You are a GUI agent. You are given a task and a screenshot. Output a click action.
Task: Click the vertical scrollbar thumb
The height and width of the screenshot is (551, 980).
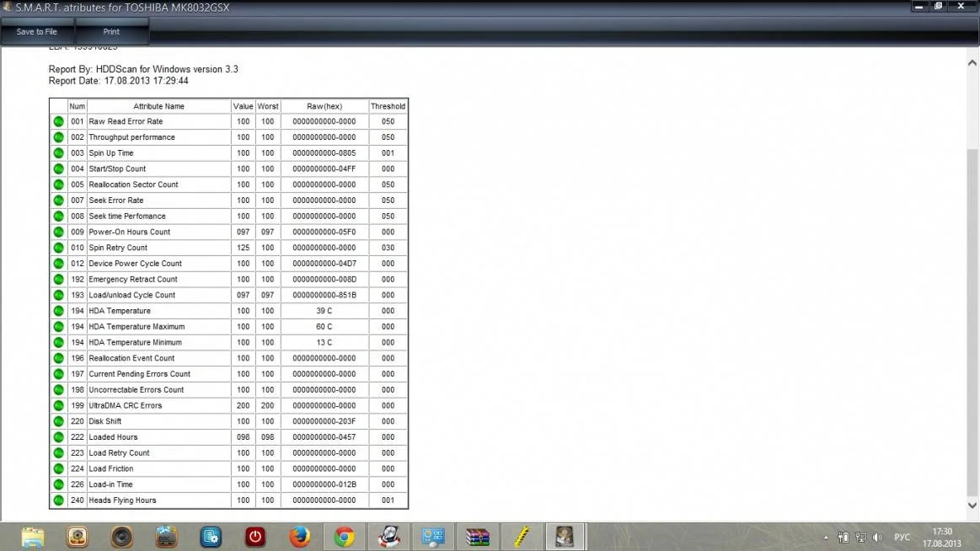pos(972,322)
